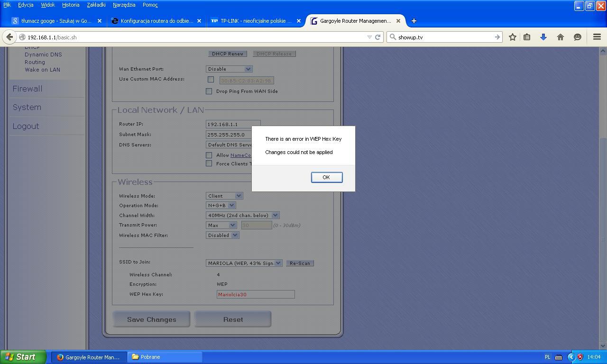Image resolution: width=607 pixels, height=364 pixels.
Task: Open the Channel Width dropdown
Action: coord(243,215)
